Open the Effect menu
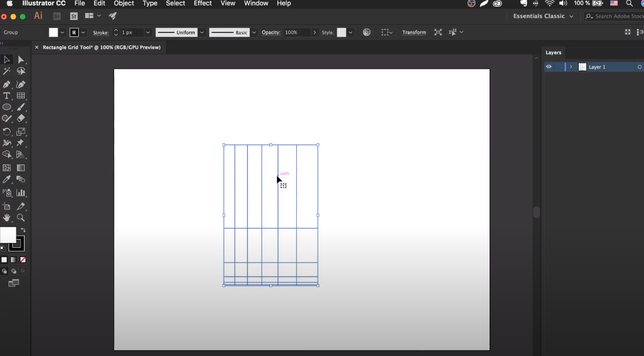This screenshot has width=644, height=356. point(203,4)
